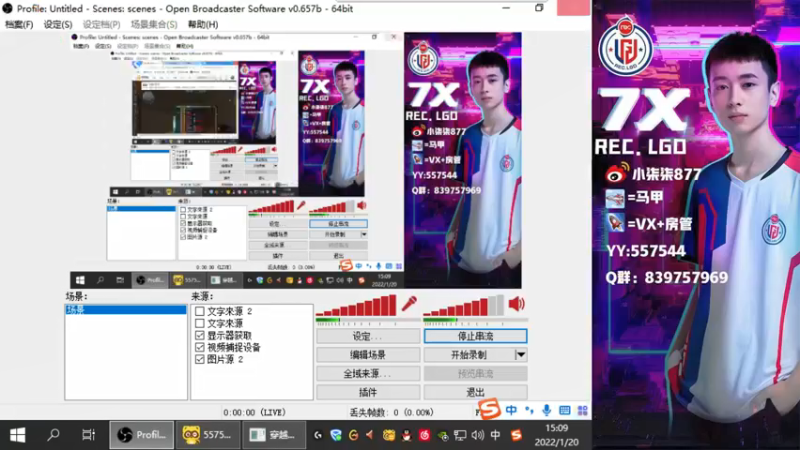Enable the 文字來源 source checkbox

[200, 323]
